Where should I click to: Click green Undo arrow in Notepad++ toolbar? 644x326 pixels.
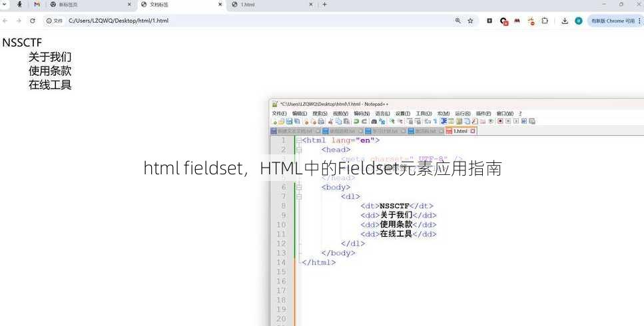356,121
